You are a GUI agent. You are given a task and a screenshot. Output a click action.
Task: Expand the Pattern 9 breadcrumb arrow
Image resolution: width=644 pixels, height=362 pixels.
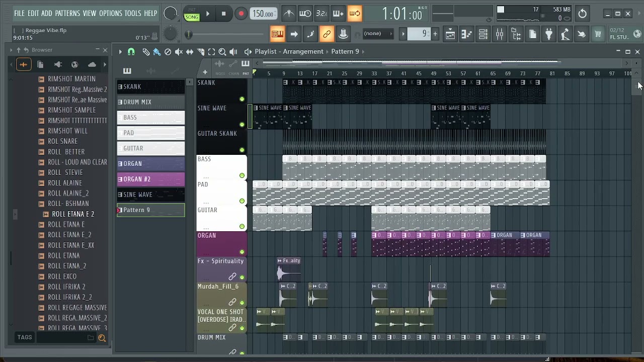click(x=363, y=51)
